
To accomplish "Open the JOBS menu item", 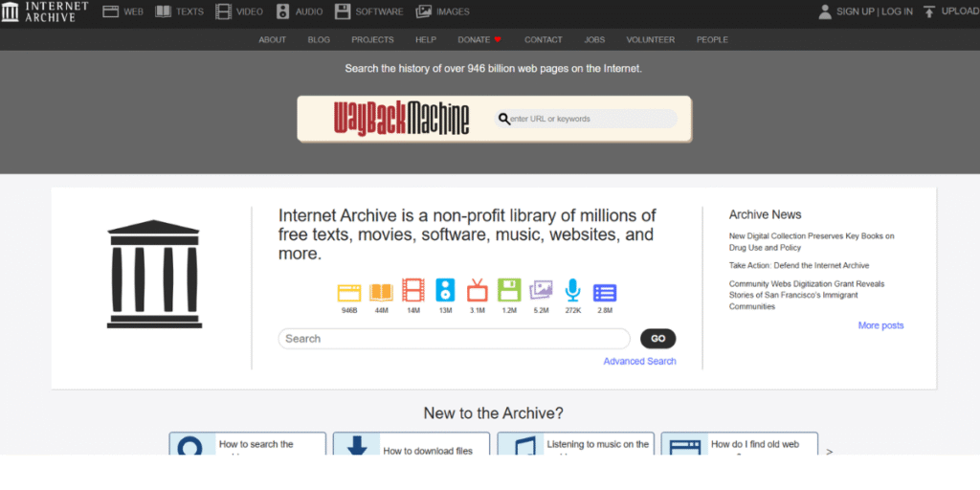I will (594, 39).
